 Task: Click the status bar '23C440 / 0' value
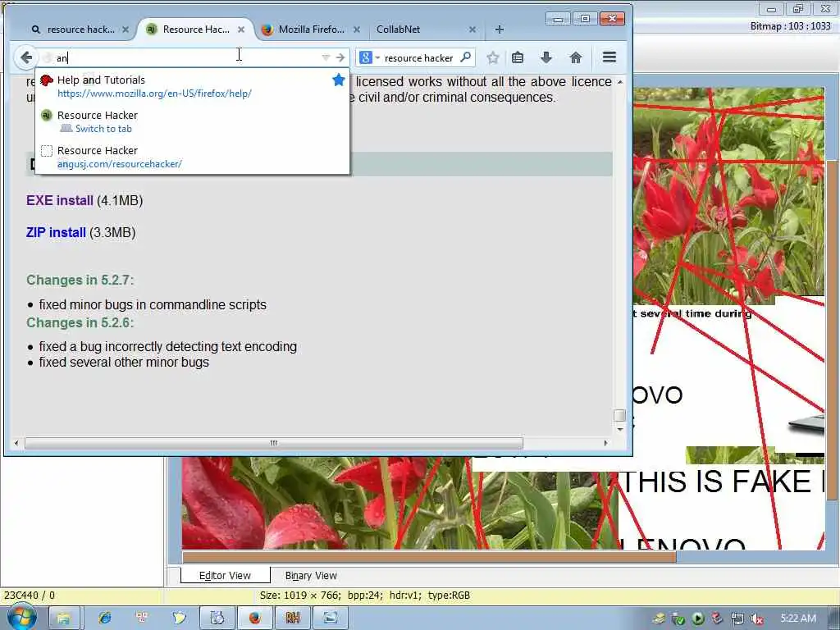pyautogui.click(x=30, y=596)
